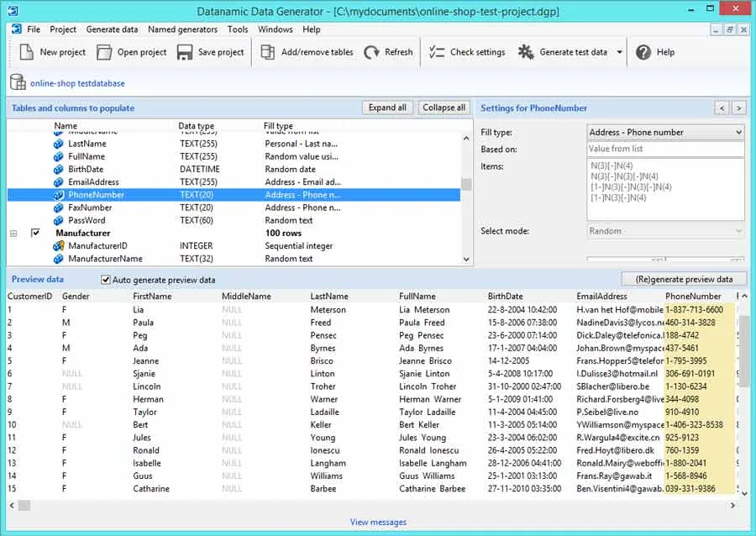Viewport: 756px width, 536px height.
Task: Uncheck Auto generate preview data
Action: click(x=105, y=280)
